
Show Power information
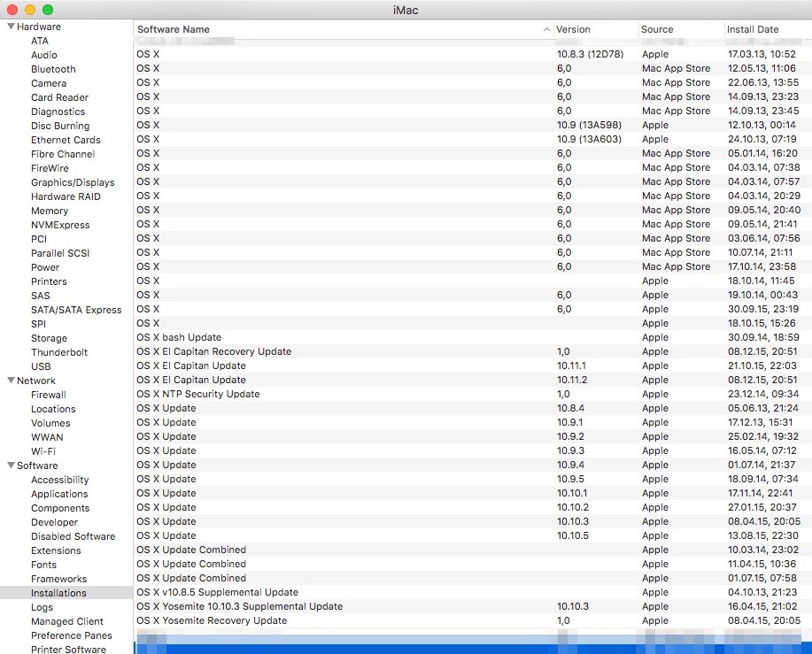pyautogui.click(x=45, y=267)
